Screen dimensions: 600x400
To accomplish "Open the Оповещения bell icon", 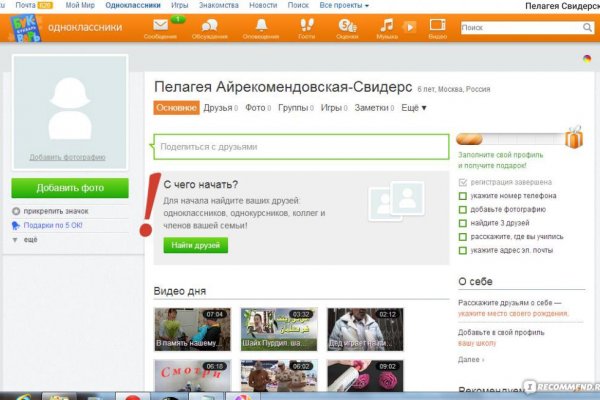I will point(262,24).
